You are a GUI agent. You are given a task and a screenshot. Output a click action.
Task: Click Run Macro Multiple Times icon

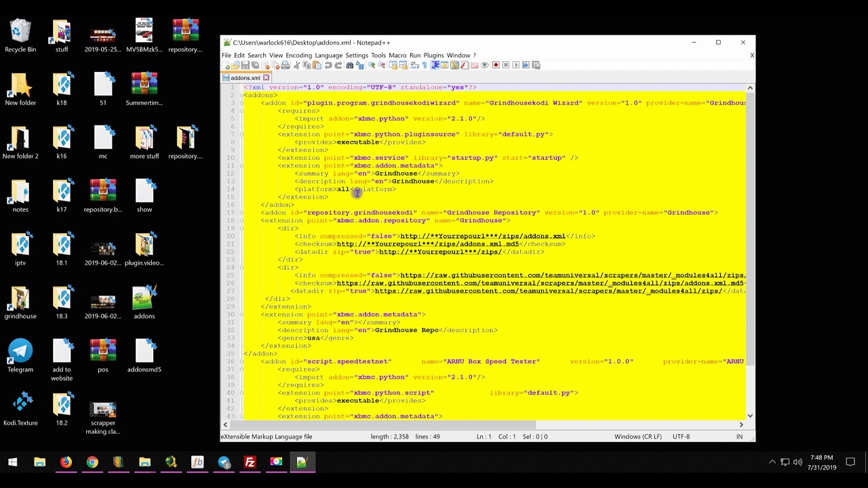click(526, 65)
